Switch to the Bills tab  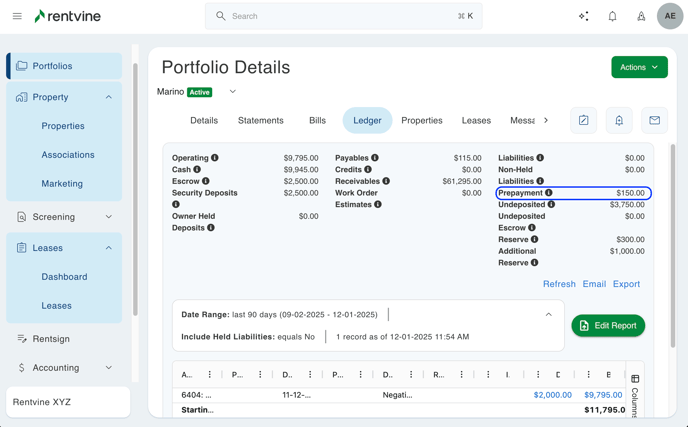point(317,120)
